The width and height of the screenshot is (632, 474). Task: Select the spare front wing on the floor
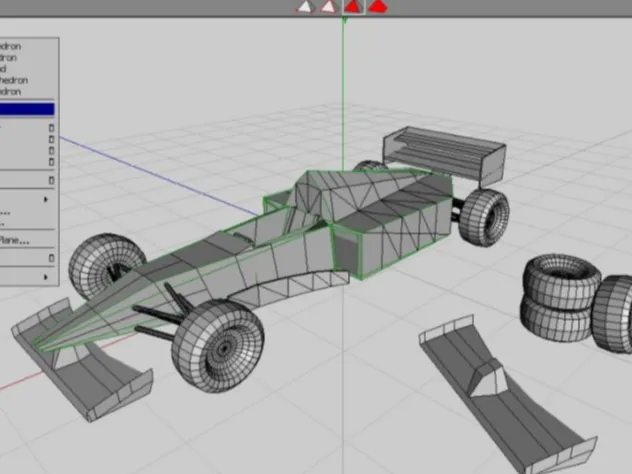pos(507,395)
